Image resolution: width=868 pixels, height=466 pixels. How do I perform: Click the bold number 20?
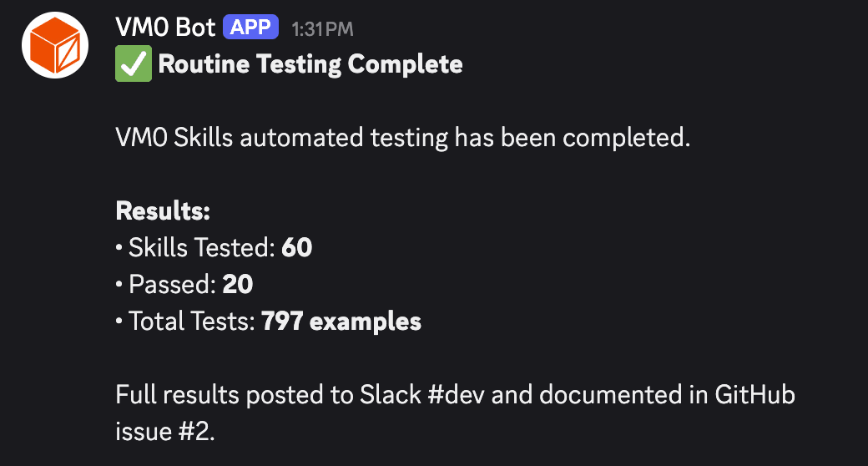coord(238,284)
